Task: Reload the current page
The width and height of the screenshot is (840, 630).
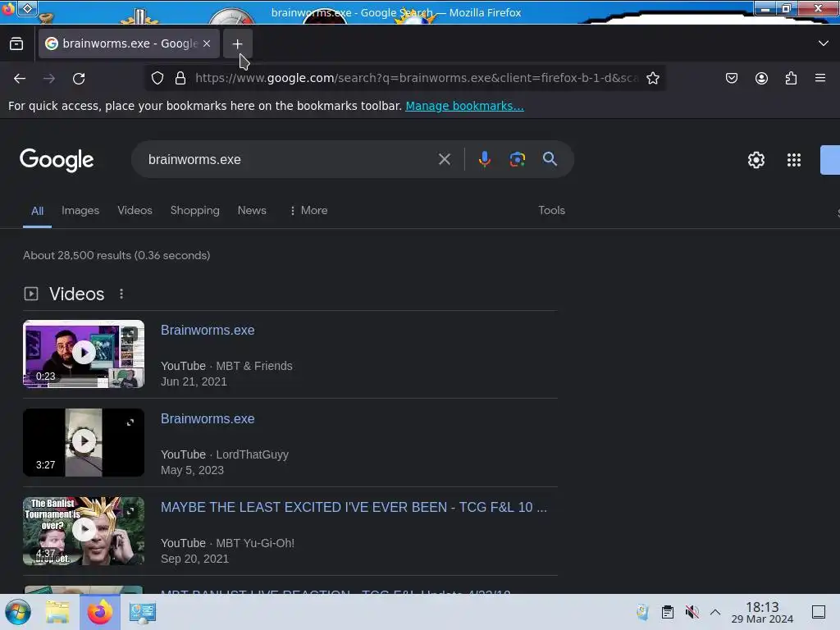Action: tap(79, 78)
